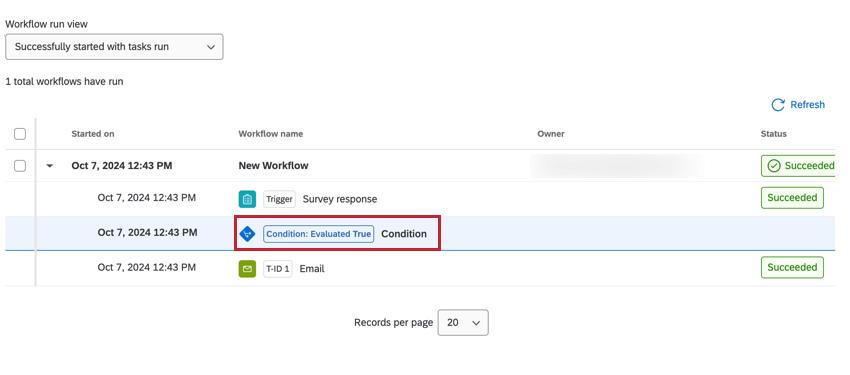
Task: Click the blue diamond Condition icon
Action: click(x=247, y=234)
